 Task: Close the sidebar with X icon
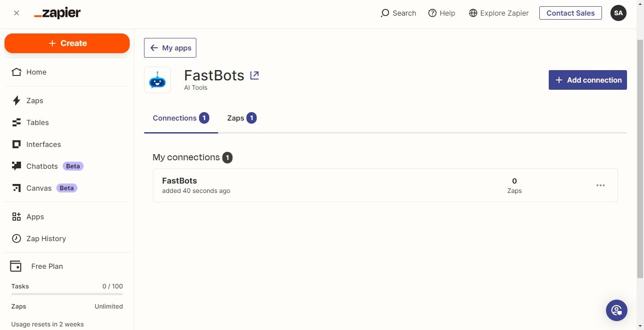17,13
